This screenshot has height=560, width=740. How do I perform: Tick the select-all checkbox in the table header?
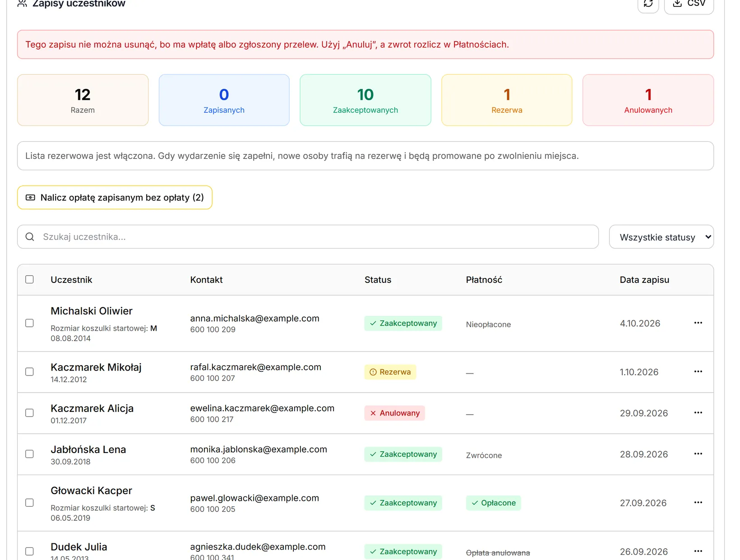29,279
